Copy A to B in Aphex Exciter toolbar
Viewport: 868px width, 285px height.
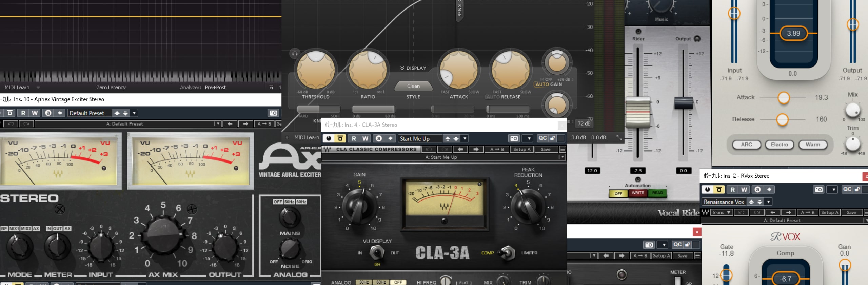point(264,124)
